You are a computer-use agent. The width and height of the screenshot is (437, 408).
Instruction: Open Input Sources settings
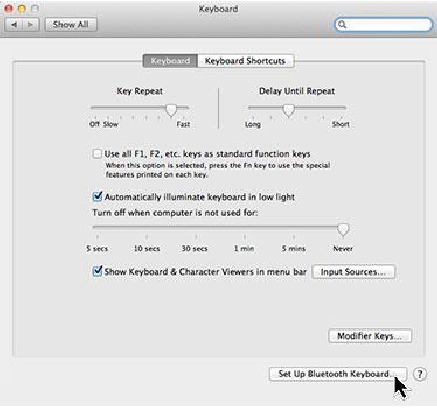point(353,272)
